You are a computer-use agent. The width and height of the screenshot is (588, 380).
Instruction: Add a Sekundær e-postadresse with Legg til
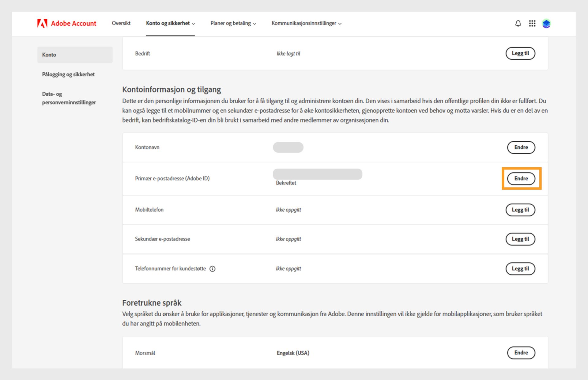pos(520,239)
